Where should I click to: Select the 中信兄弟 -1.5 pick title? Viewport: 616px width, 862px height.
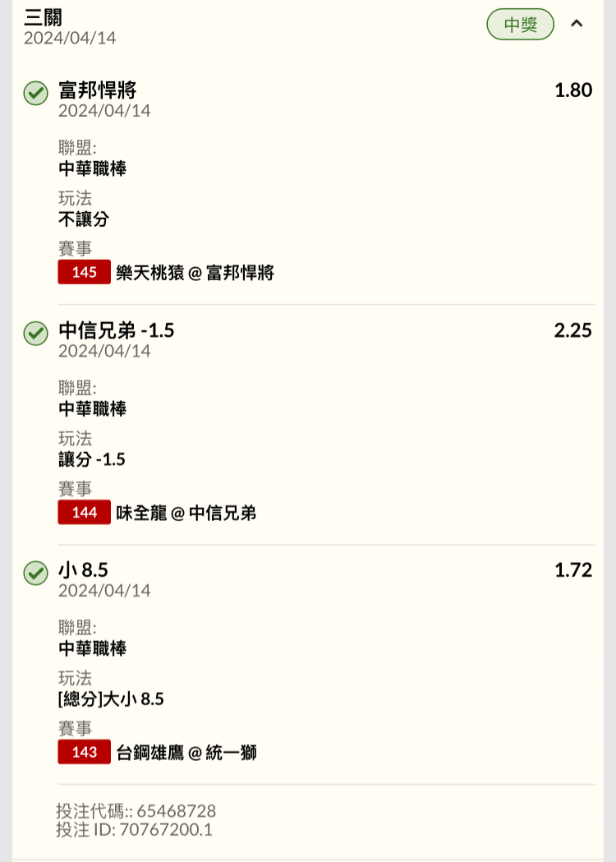(116, 330)
